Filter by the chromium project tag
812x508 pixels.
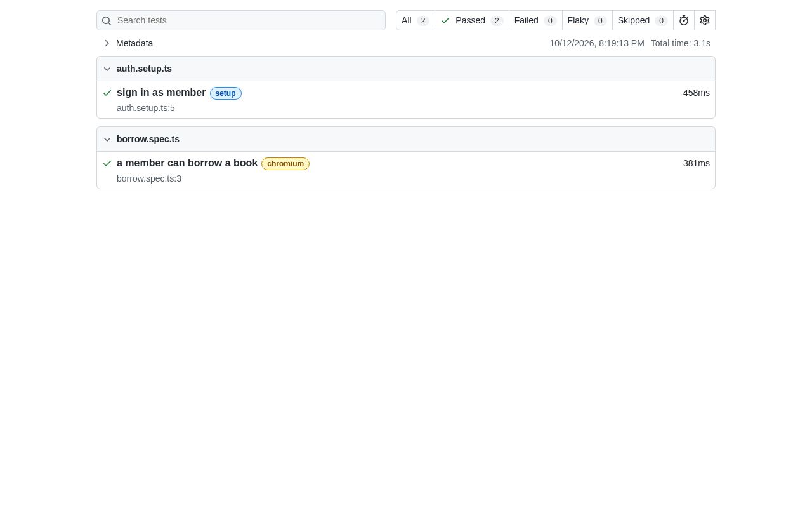point(285,164)
